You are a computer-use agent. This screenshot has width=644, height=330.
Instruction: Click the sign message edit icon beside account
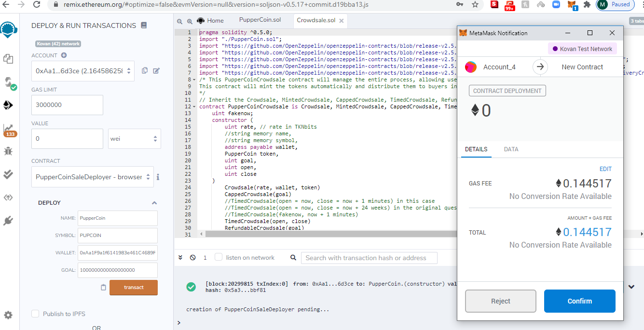click(156, 71)
